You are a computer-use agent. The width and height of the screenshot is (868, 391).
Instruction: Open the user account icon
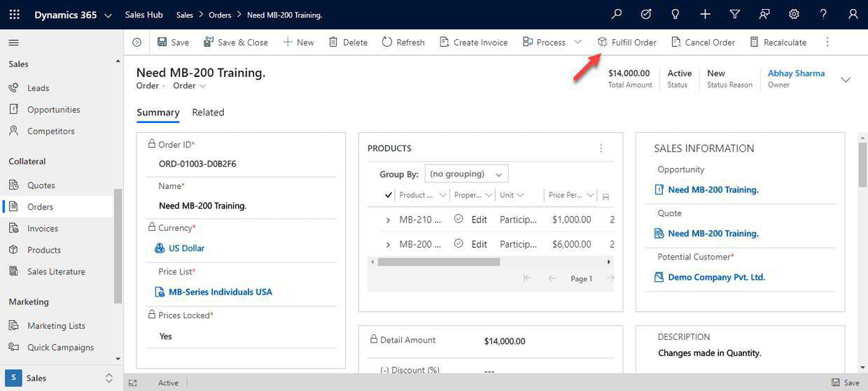coord(853,14)
